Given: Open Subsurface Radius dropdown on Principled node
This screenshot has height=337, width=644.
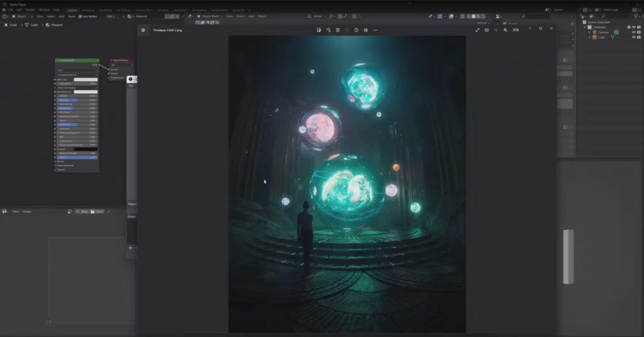Looking at the screenshot, I should pyautogui.click(x=77, y=87).
